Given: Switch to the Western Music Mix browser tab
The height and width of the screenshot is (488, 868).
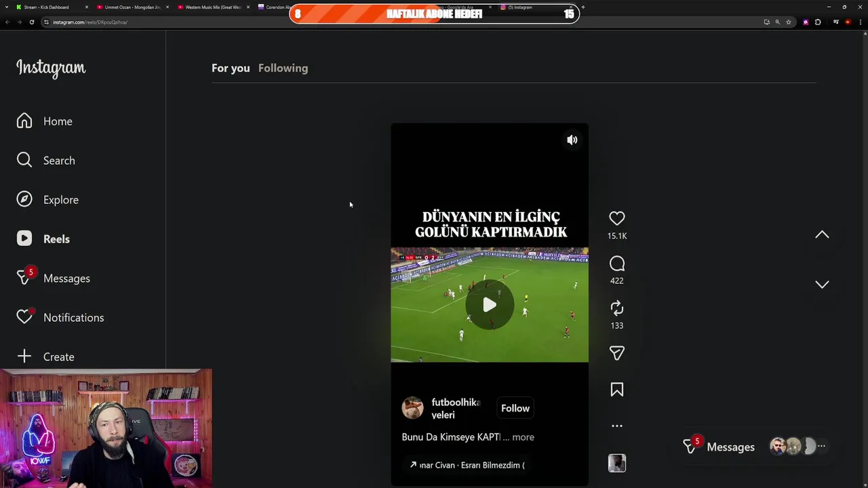Looking at the screenshot, I should coord(213,7).
